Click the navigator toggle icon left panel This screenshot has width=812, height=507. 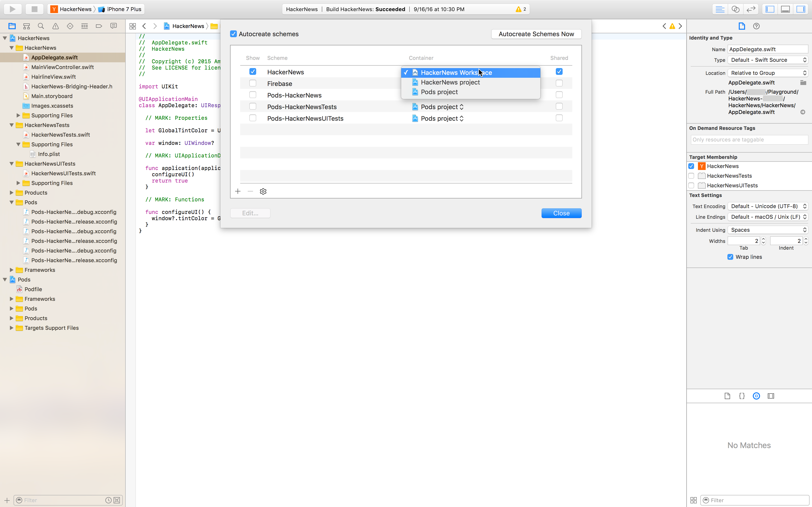[770, 9]
